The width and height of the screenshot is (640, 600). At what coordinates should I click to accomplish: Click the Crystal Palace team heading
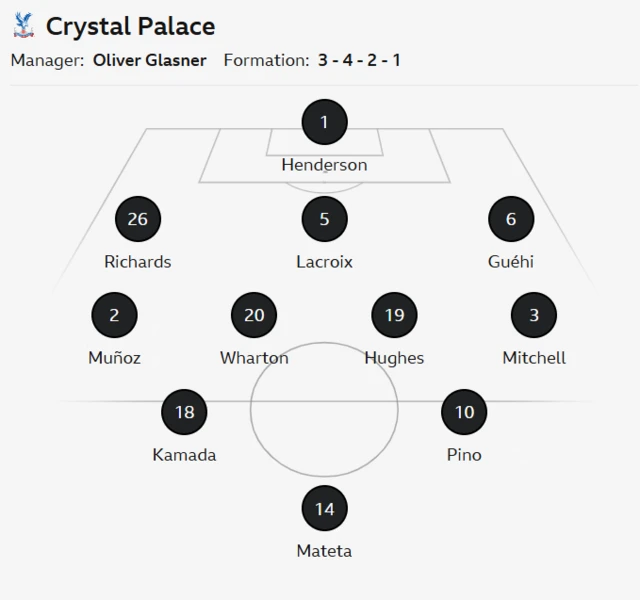point(130,25)
